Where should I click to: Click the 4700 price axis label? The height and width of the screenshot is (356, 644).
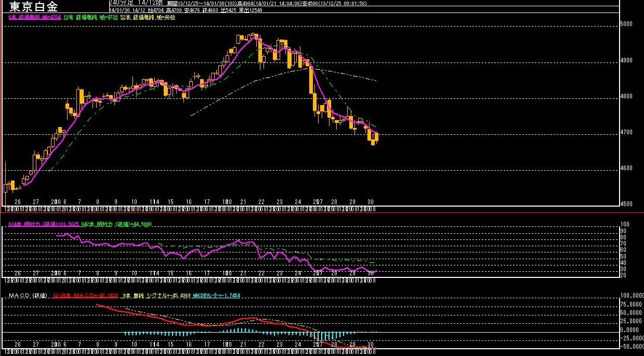[x=626, y=132]
